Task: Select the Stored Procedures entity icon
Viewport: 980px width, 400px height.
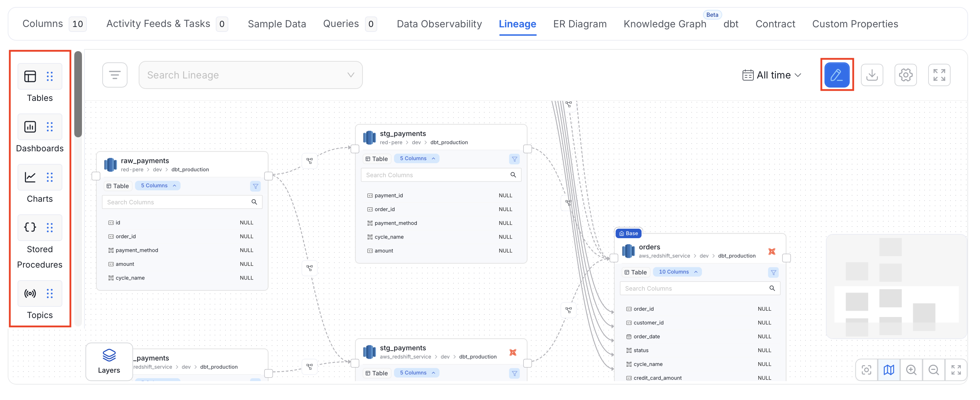Action: tap(30, 227)
